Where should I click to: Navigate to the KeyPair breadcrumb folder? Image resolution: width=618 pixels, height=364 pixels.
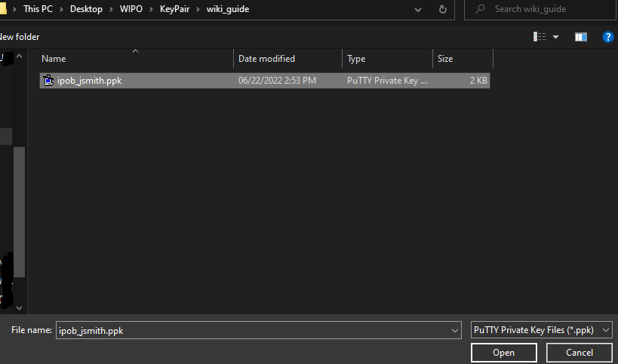[174, 9]
